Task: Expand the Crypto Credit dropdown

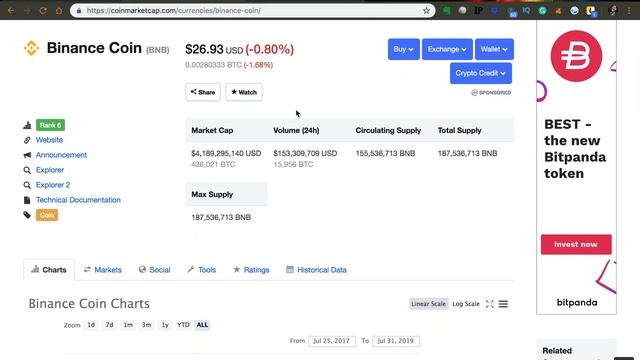Action: tap(481, 73)
